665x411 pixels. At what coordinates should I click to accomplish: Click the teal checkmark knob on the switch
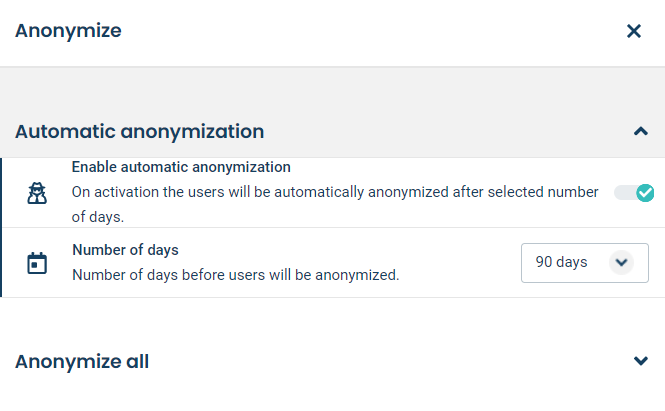coord(645,193)
